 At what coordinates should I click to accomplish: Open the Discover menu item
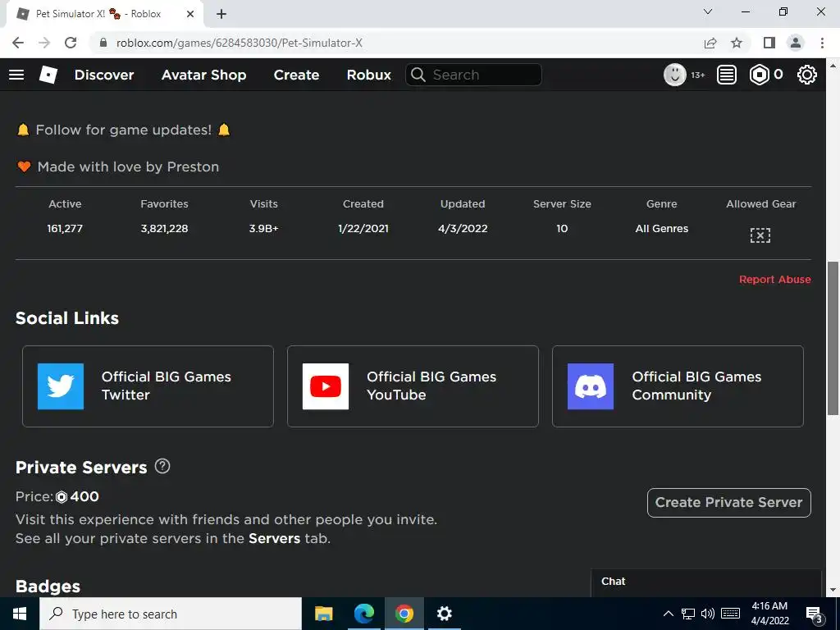[x=104, y=75]
